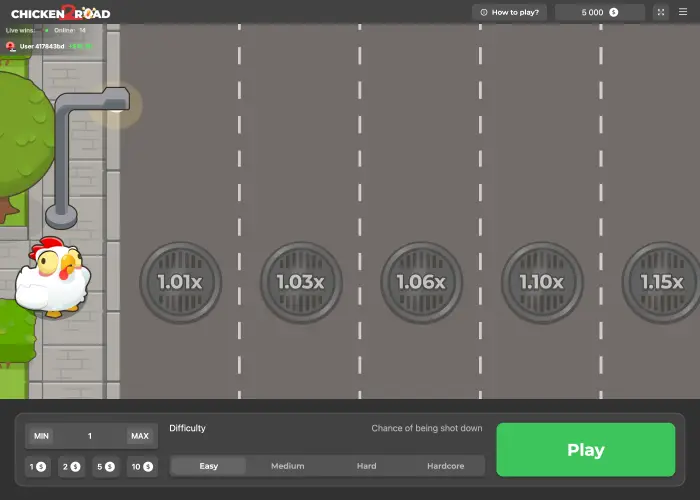The width and height of the screenshot is (700, 500).
Task: Open the hamburger menu icon
Action: pos(683,12)
